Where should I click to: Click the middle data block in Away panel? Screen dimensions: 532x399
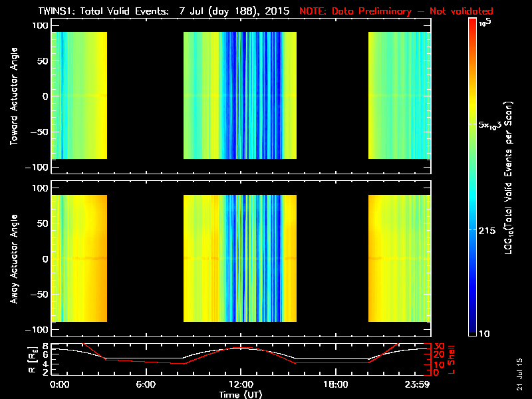pyautogui.click(x=239, y=257)
